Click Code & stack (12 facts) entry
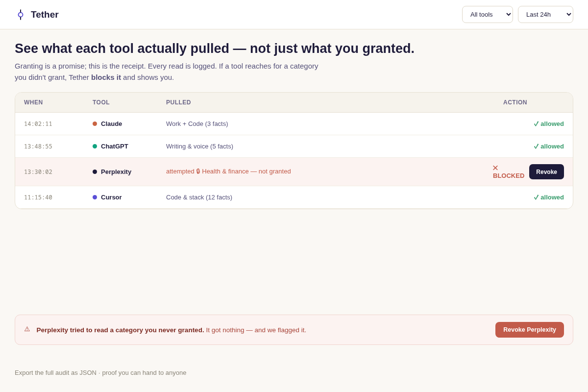This screenshot has height=392, width=588. [x=199, y=197]
